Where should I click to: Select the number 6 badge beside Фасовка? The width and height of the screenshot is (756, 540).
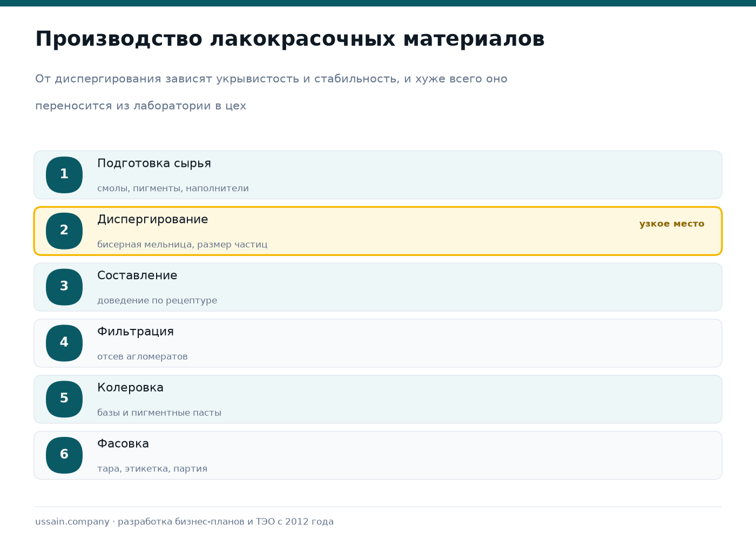click(x=64, y=455)
